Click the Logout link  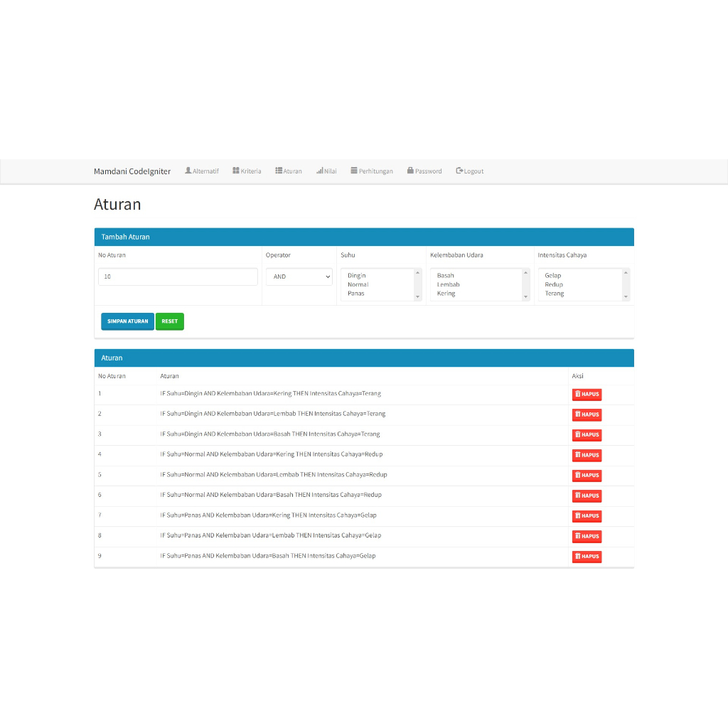click(x=469, y=171)
